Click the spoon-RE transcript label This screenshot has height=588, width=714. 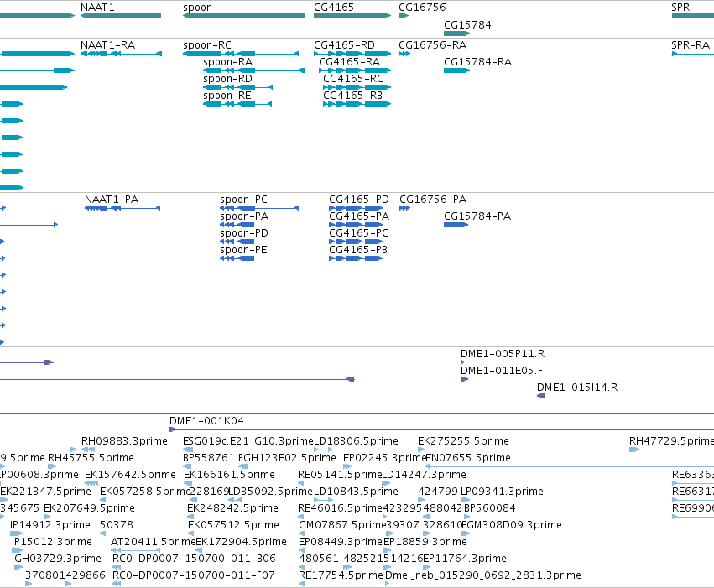coord(227,96)
